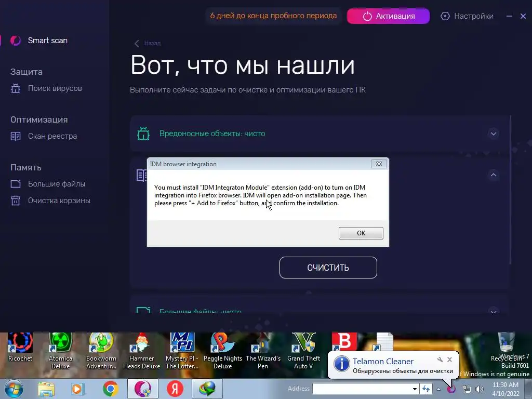
Task: Open the Hammer Heads Deluxe shortcut
Action: tap(141, 351)
